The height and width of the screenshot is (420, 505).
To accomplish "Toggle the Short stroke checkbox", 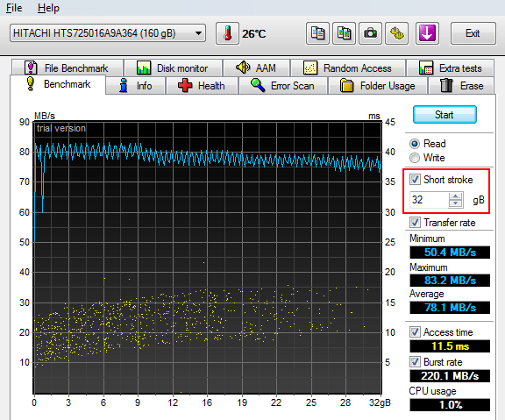I will (x=415, y=180).
